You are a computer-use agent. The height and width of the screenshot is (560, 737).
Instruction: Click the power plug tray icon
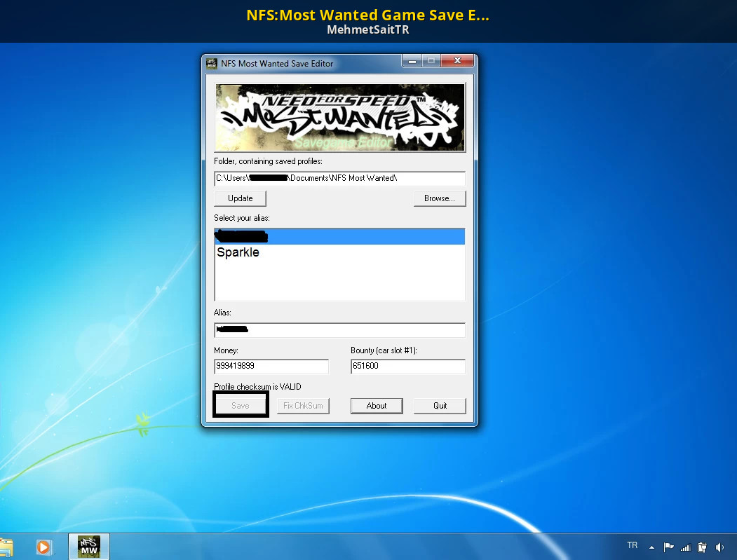702,547
